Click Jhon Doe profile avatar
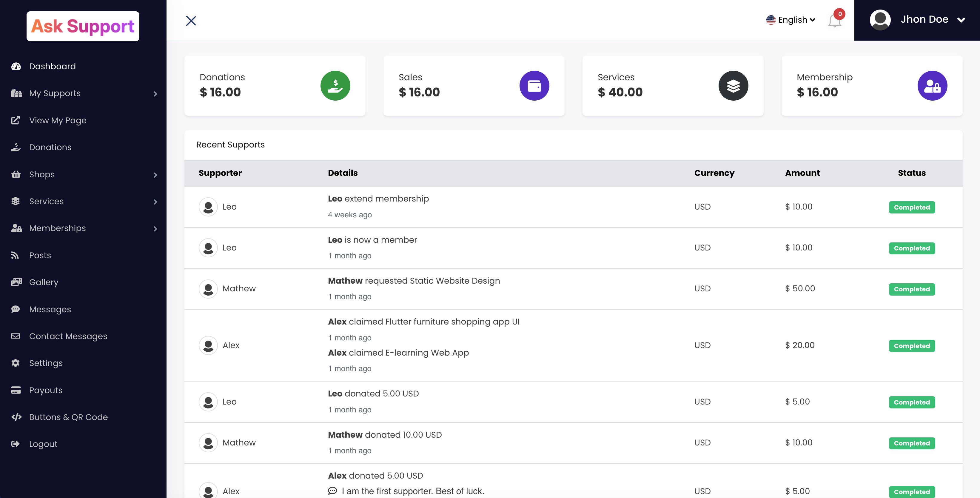980x498 pixels. 880,20
